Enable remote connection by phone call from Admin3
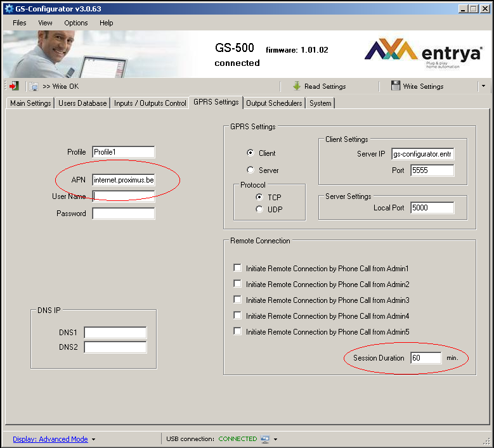The image size is (494, 448). coord(238,299)
